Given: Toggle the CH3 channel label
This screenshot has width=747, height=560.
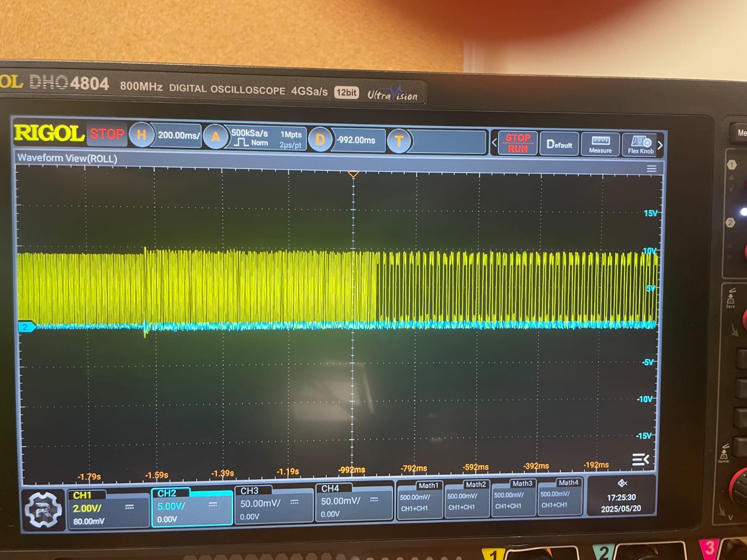Looking at the screenshot, I should [x=249, y=491].
